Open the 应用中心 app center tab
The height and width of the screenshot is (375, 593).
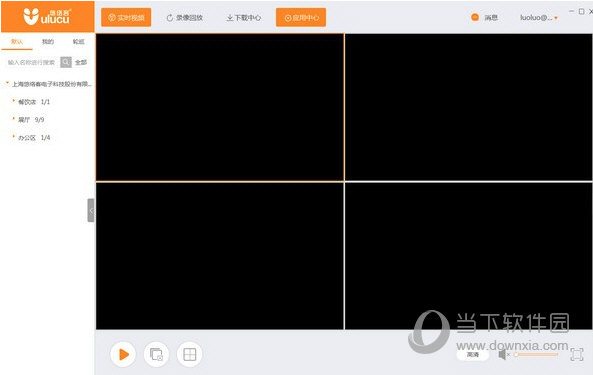point(301,17)
